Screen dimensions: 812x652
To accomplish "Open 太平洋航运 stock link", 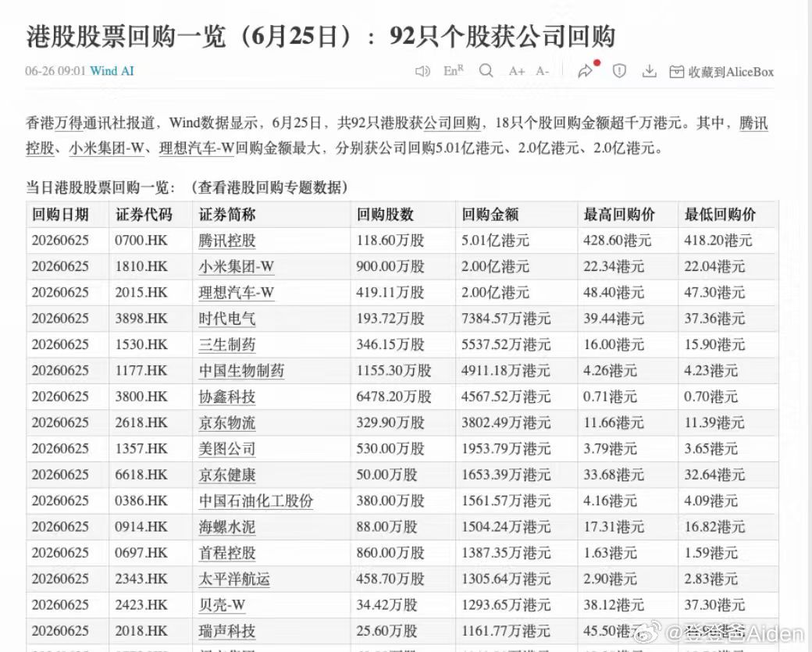I will coord(234,579).
